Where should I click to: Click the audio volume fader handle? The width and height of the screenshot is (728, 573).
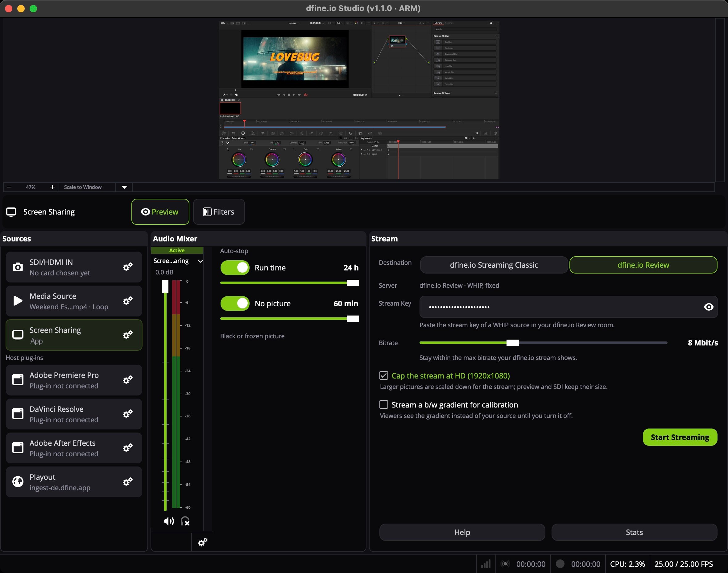(x=165, y=286)
